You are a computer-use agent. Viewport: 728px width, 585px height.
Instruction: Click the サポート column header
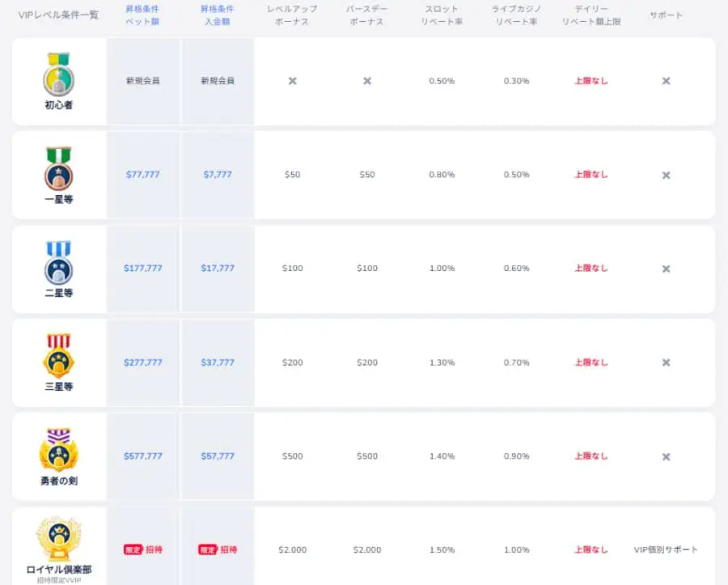[x=666, y=15]
